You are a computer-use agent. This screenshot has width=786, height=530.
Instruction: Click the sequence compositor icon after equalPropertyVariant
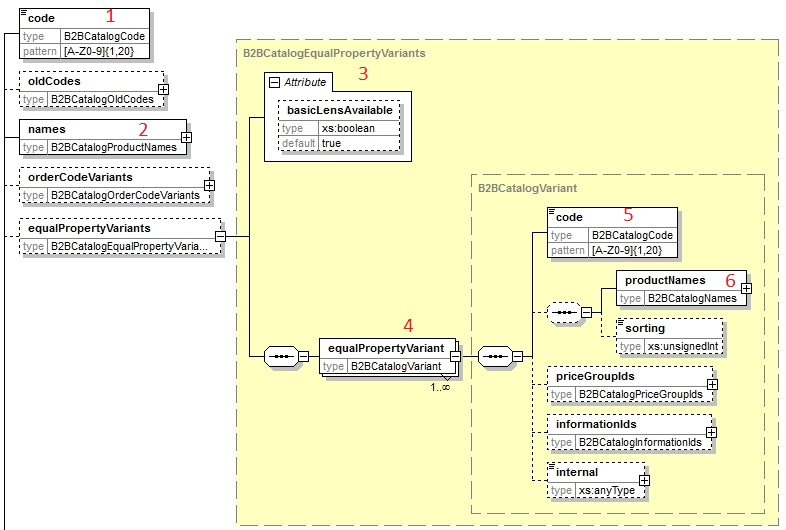pos(496,356)
